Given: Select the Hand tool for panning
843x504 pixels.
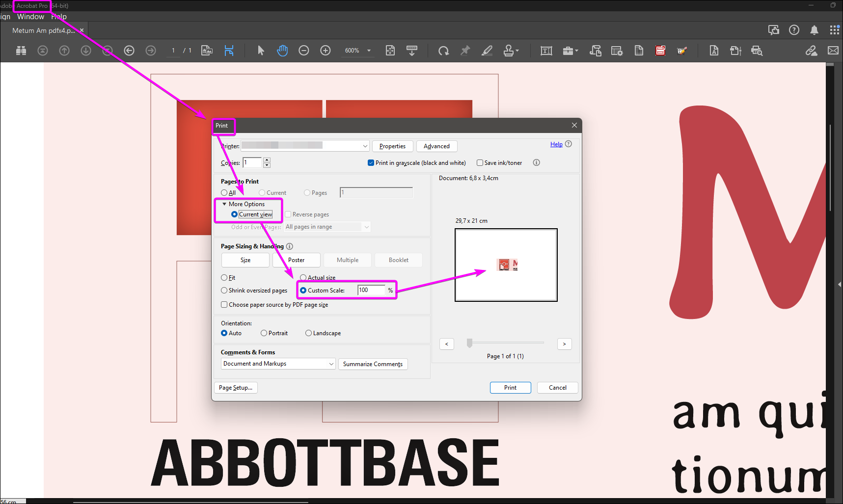Looking at the screenshot, I should (x=282, y=50).
